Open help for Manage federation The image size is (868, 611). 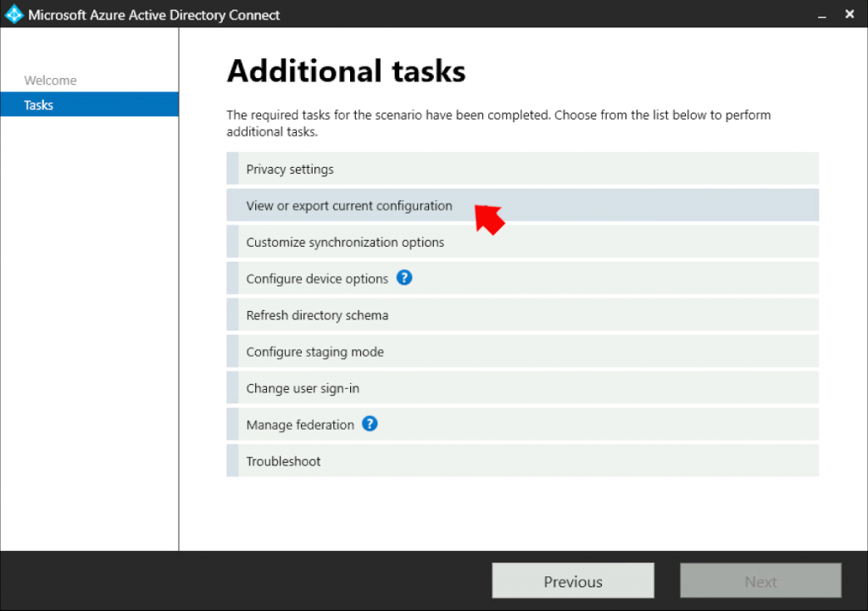[x=370, y=424]
